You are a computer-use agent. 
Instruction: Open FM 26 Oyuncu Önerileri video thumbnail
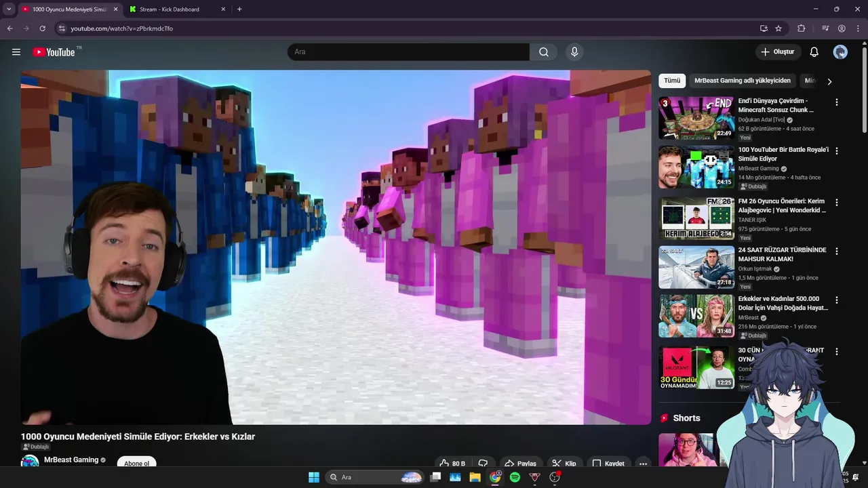(x=696, y=218)
